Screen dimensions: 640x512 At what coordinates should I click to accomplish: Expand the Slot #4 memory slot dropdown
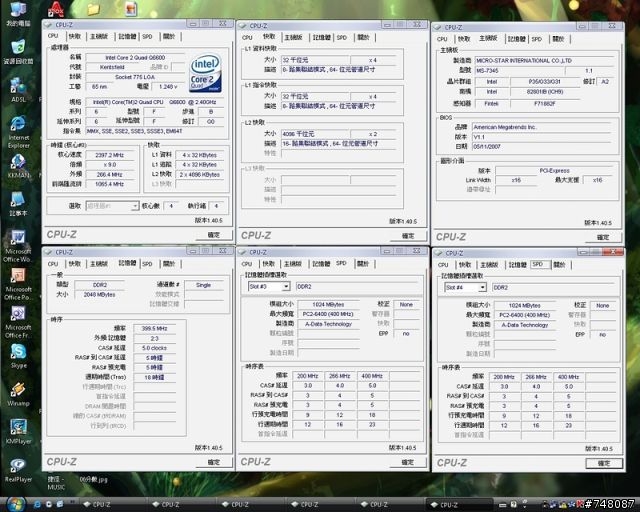point(482,287)
